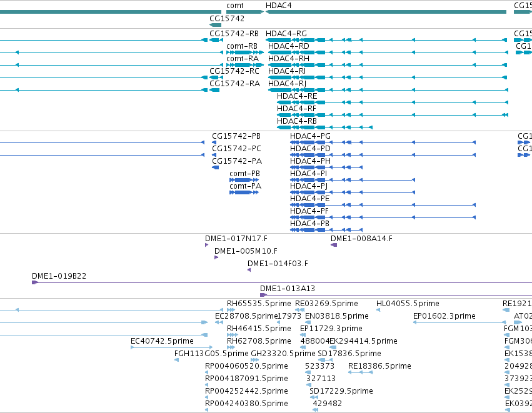This screenshot has width=532, height=413.
Task: Select EST EP11729.3prime
Action: (x=331, y=329)
